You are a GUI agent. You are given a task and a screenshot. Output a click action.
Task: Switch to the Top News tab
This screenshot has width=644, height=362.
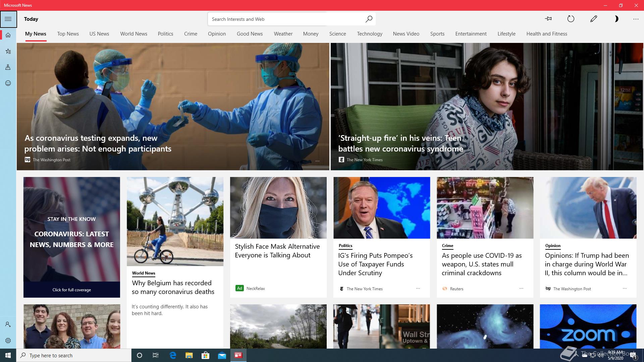68,34
